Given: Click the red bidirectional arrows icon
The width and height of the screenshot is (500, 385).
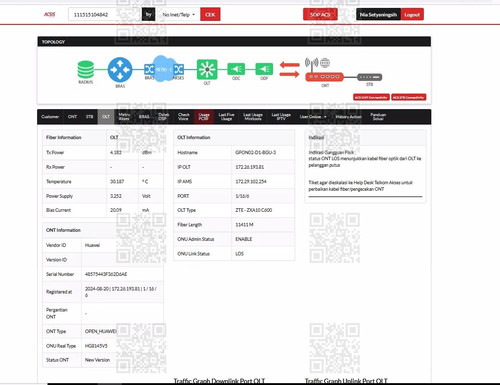Looking at the screenshot, I should 289,69.
